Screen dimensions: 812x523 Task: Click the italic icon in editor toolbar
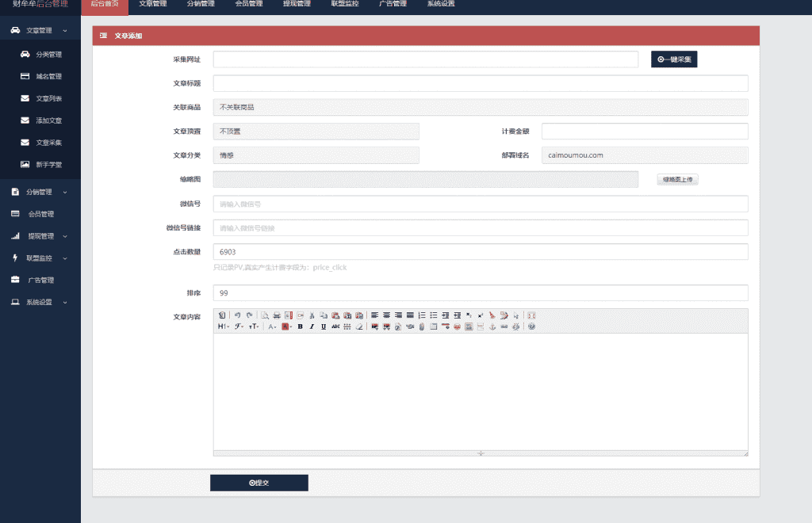coord(312,326)
